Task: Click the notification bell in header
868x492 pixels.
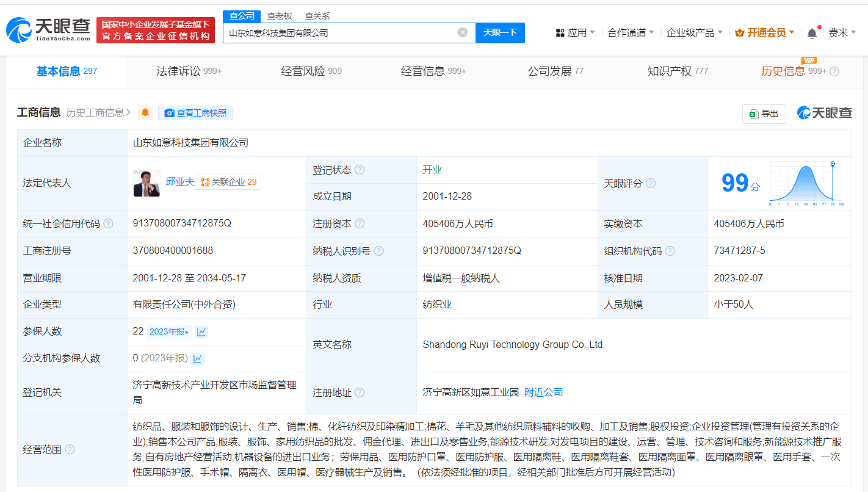Action: click(811, 33)
